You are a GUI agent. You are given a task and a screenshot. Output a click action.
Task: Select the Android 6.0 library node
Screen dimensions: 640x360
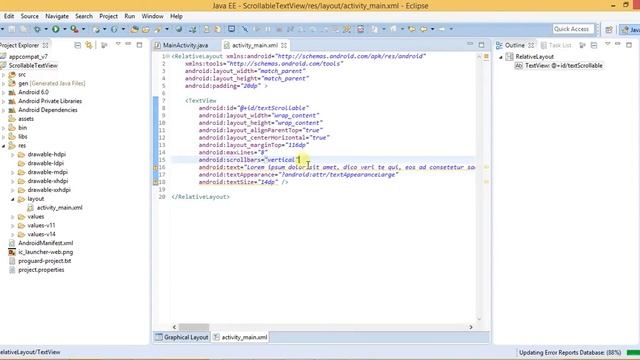[33, 92]
